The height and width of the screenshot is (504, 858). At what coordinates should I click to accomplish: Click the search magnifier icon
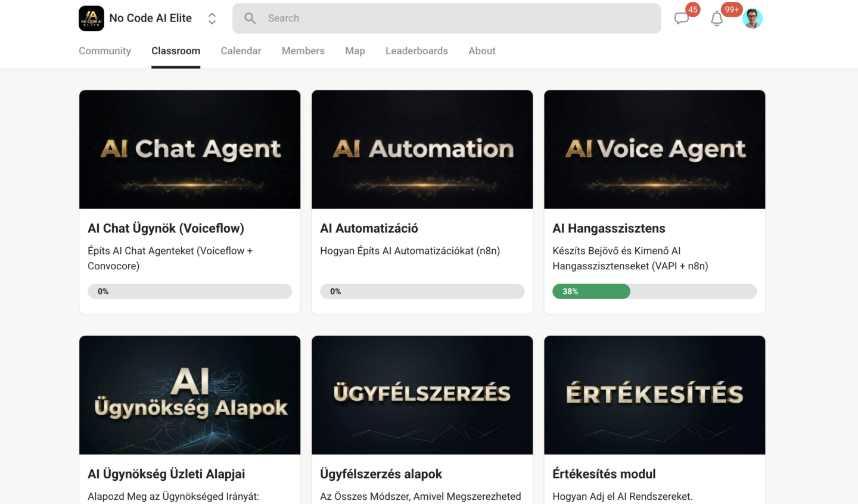click(250, 18)
